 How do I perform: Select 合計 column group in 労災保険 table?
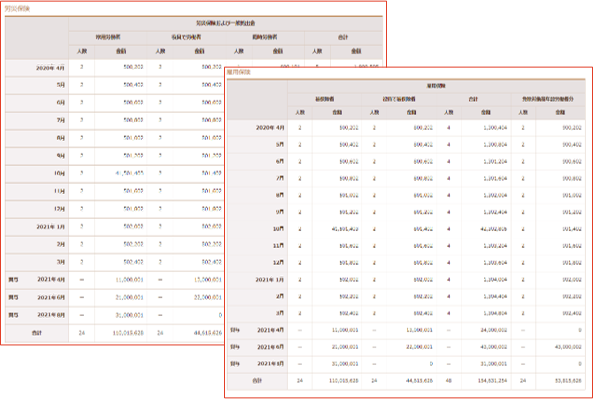pos(343,37)
